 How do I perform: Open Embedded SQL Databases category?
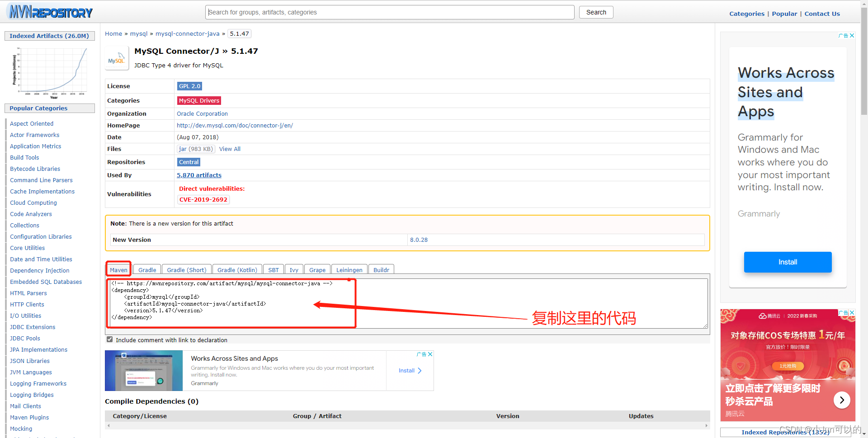point(46,282)
